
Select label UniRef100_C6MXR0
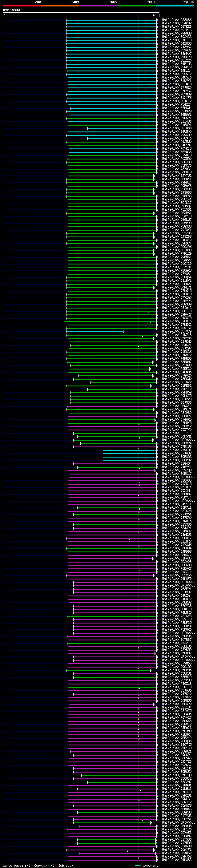(x=176, y=704)
